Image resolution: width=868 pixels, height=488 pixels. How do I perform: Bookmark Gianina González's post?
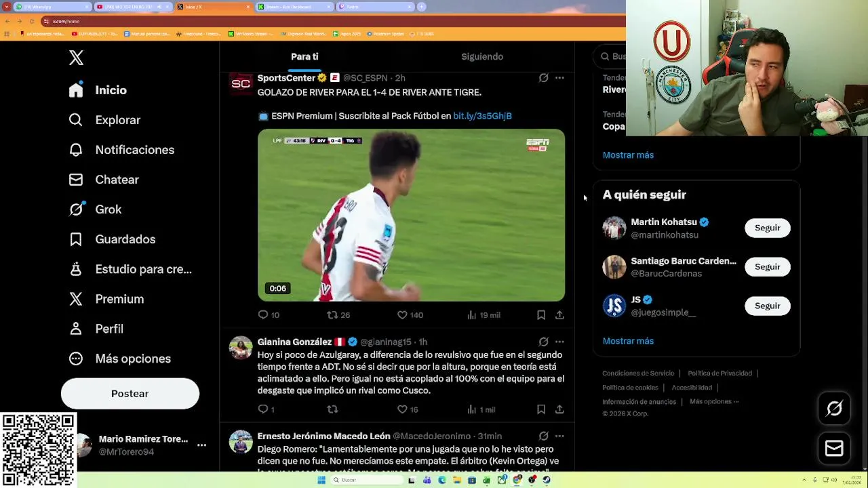click(541, 409)
